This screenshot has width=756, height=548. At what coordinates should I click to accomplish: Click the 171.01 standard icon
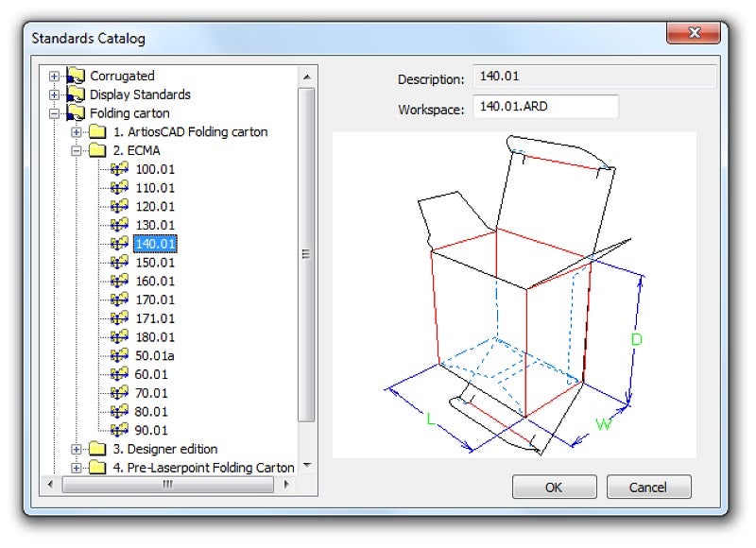[120, 318]
